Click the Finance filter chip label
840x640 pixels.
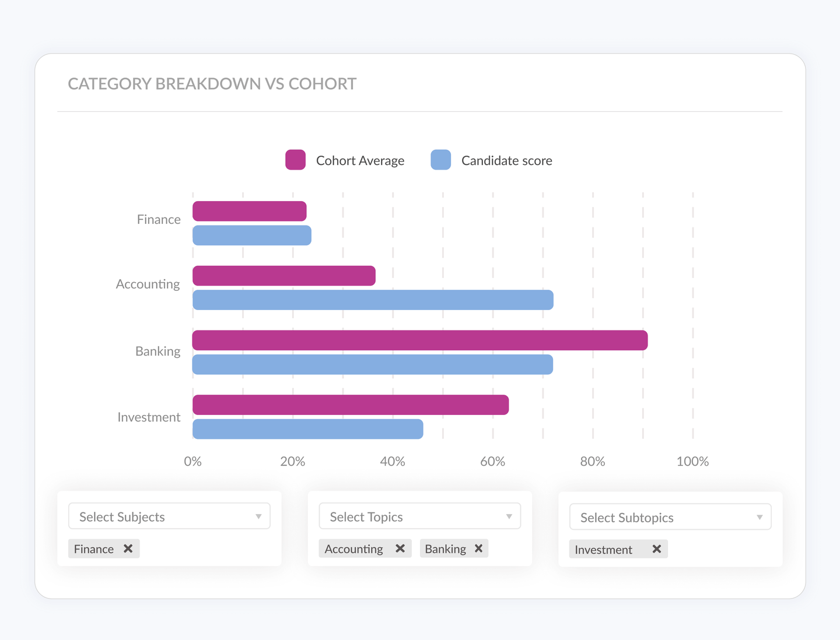coord(93,548)
